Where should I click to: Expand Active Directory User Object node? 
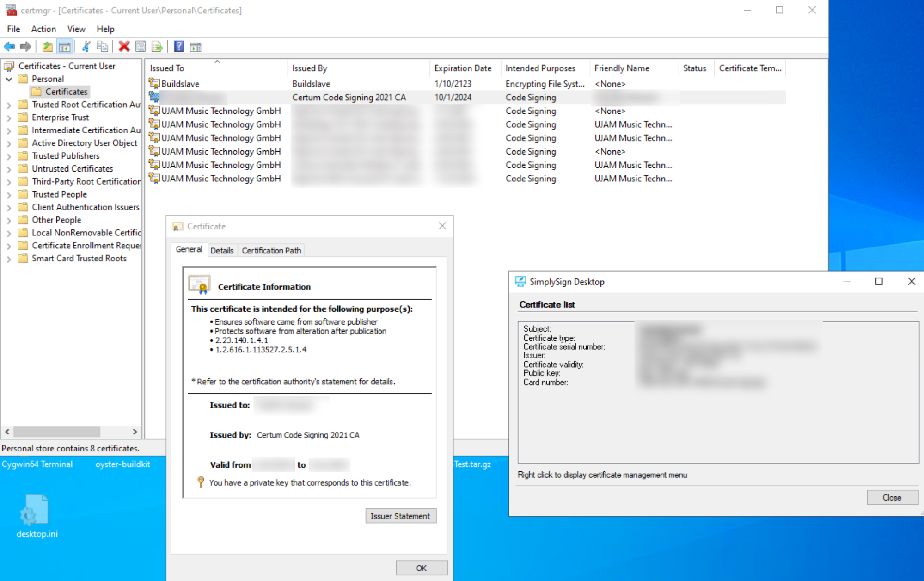9,143
